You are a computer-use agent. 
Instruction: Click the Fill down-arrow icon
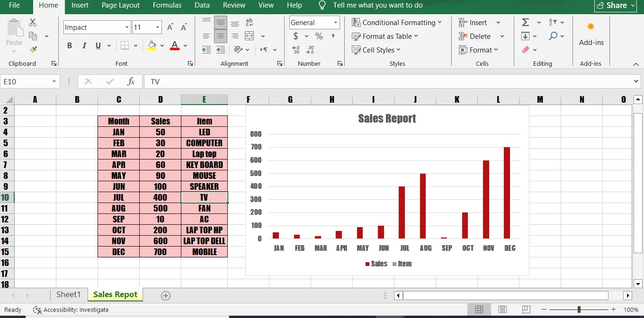pyautogui.click(x=525, y=36)
